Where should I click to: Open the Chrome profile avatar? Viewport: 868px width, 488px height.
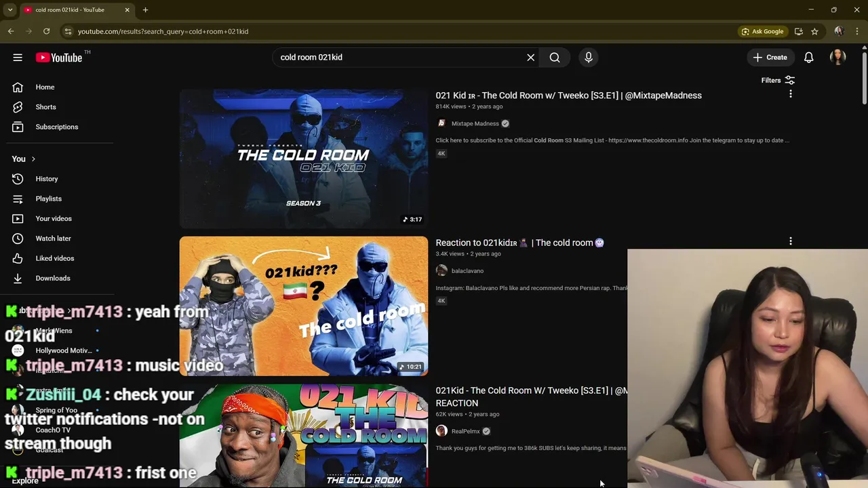coord(839,31)
